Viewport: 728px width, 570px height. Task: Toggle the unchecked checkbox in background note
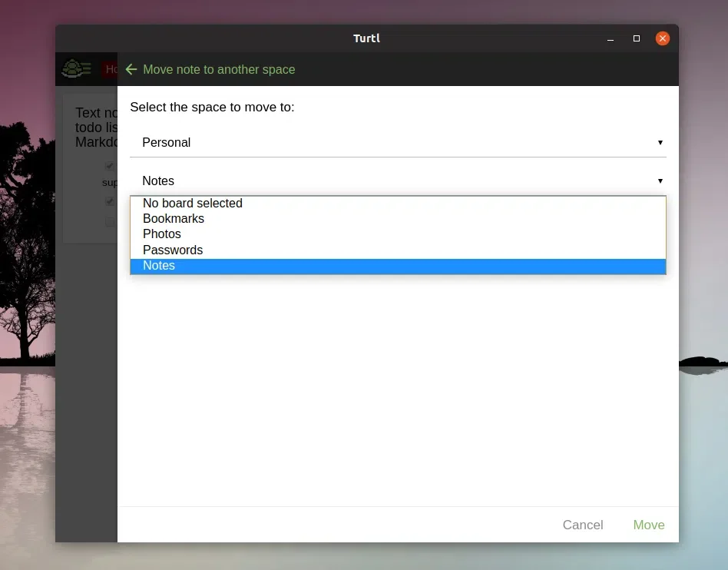110,222
